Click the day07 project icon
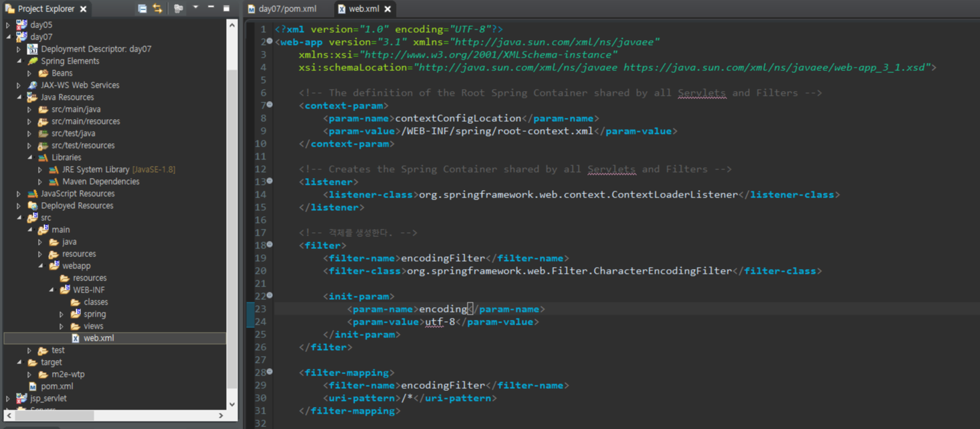Viewport: 980px width, 429px height. tap(21, 37)
